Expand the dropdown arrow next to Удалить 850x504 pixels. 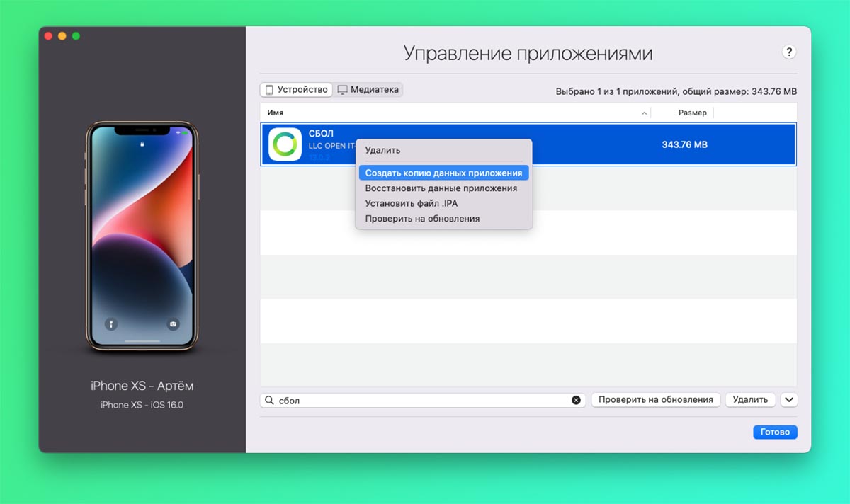click(x=789, y=400)
